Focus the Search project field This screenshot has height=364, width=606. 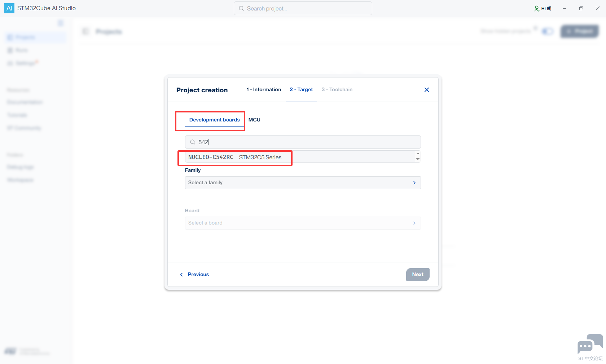click(303, 8)
